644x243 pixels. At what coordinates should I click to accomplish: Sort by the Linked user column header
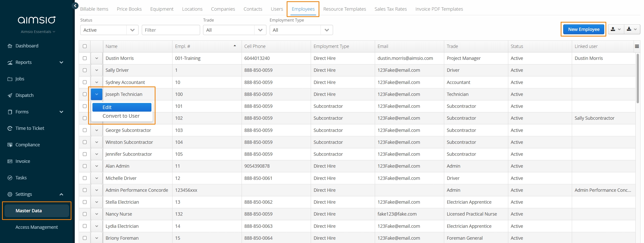[603, 46]
